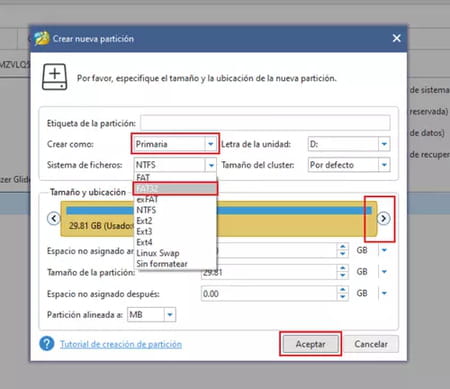This screenshot has width=450, height=389.
Task: Click the Cancelar button
Action: [x=371, y=344]
